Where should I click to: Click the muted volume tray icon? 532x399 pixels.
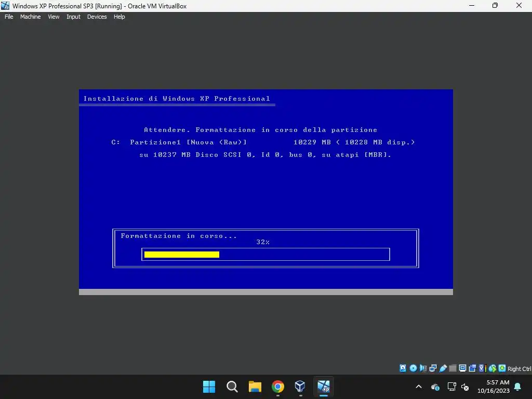[x=465, y=387]
